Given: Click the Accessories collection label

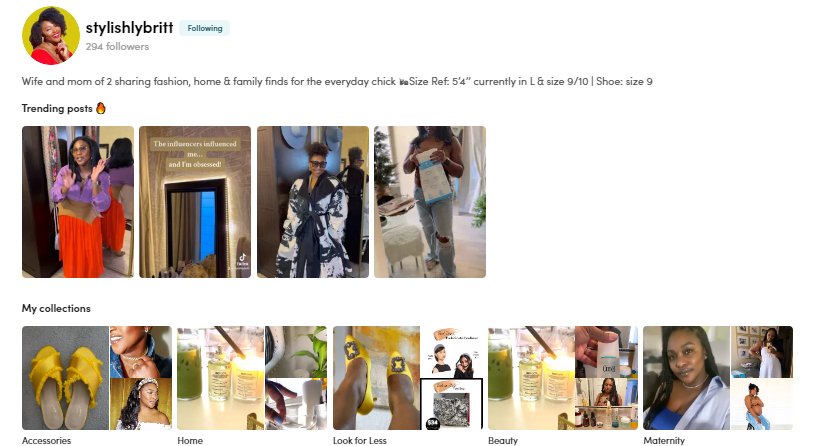Looking at the screenshot, I should [46, 440].
